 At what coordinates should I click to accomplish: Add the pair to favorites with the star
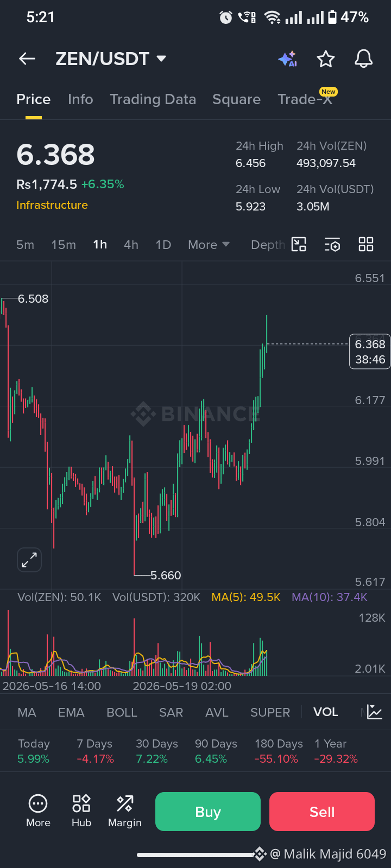coord(326,59)
